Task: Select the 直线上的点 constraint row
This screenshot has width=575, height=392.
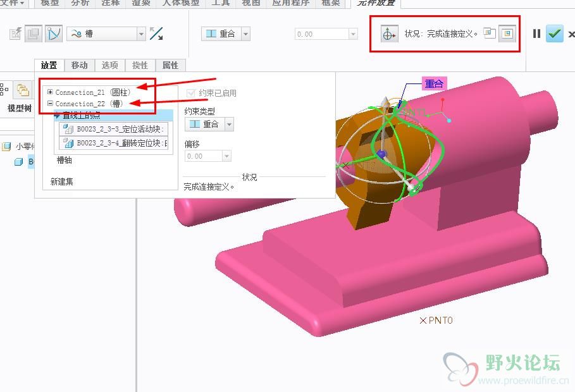Action: tap(113, 116)
